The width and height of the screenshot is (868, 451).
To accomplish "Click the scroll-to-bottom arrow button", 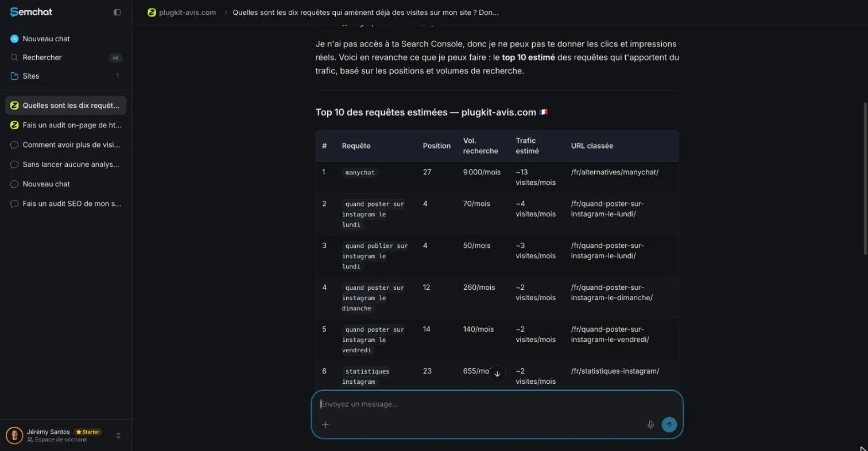I will [497, 374].
